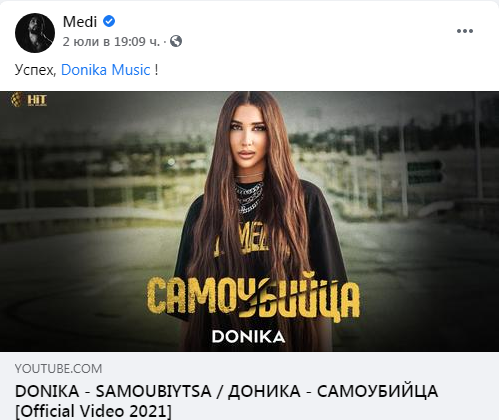This screenshot has width=499, height=420.
Task: Click the green road signs in the thumbnail
Action: [x=426, y=173]
